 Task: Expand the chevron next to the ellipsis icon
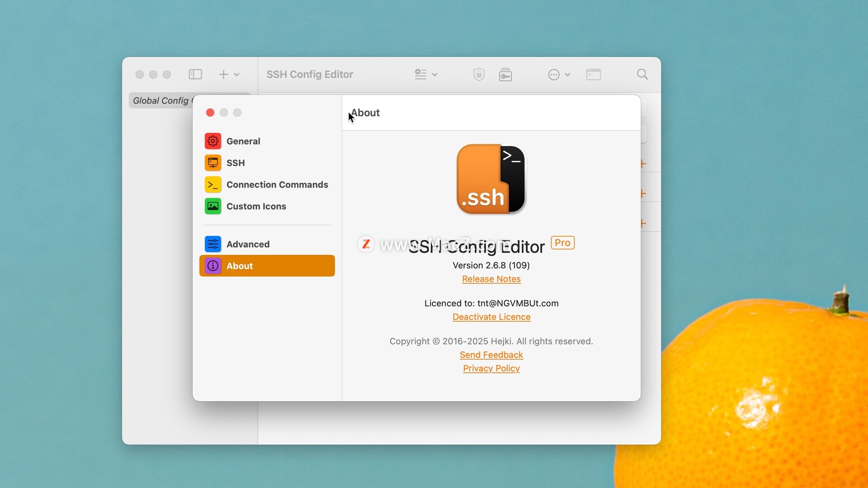click(x=567, y=75)
